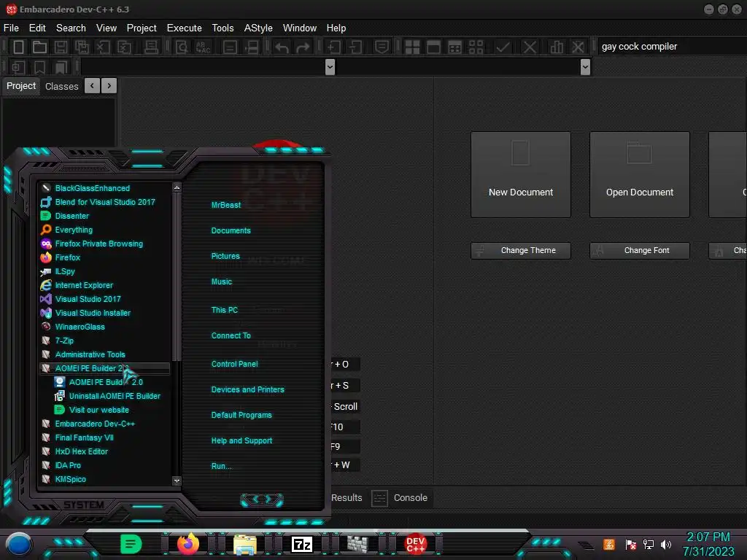
Task: Click the Delete Profiling Information icon
Action: click(x=578, y=47)
